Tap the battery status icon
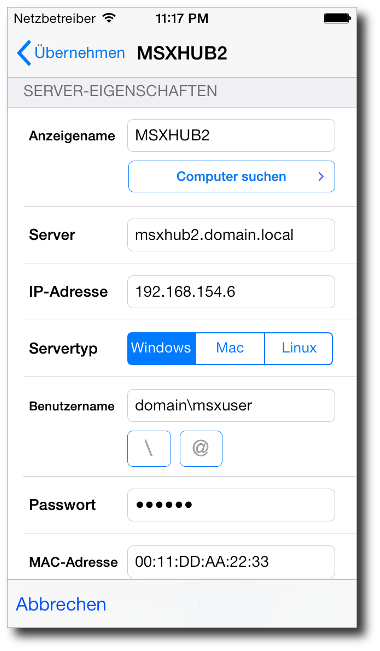 [x=337, y=18]
